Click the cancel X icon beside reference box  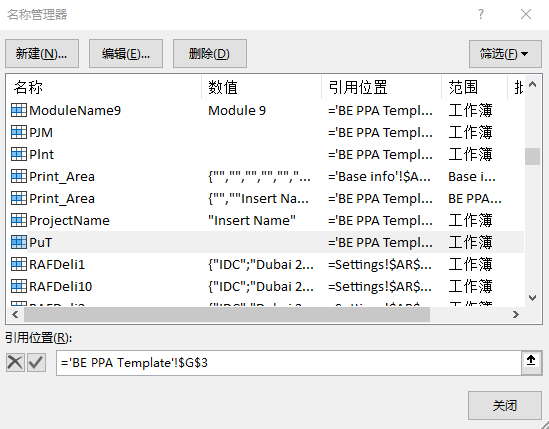[15, 362]
